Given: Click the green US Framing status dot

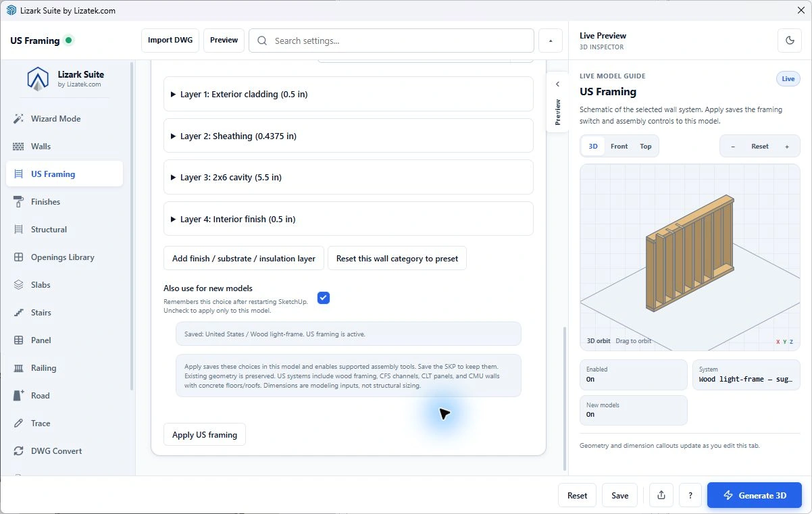Looking at the screenshot, I should pyautogui.click(x=69, y=40).
